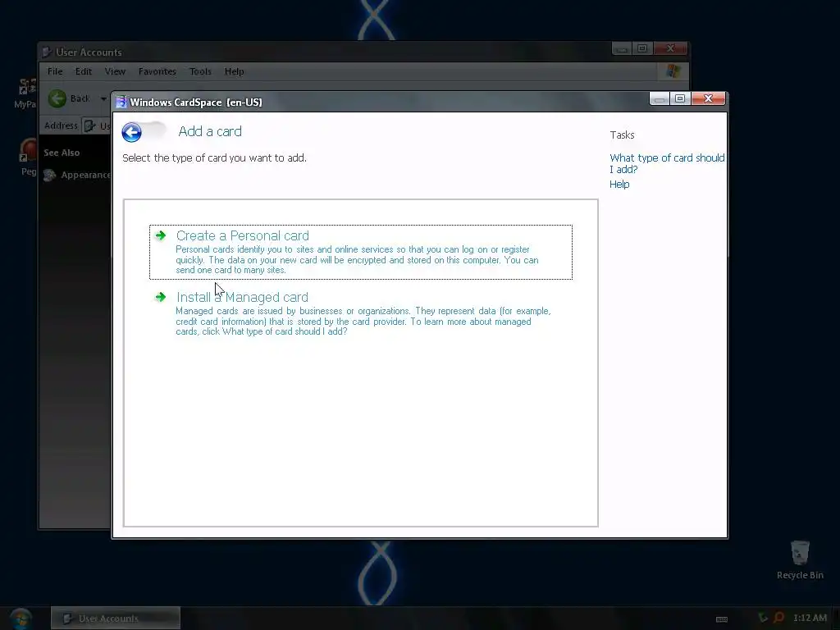Maximize the Windows CardSpace window
The image size is (840, 630).
pyautogui.click(x=680, y=98)
